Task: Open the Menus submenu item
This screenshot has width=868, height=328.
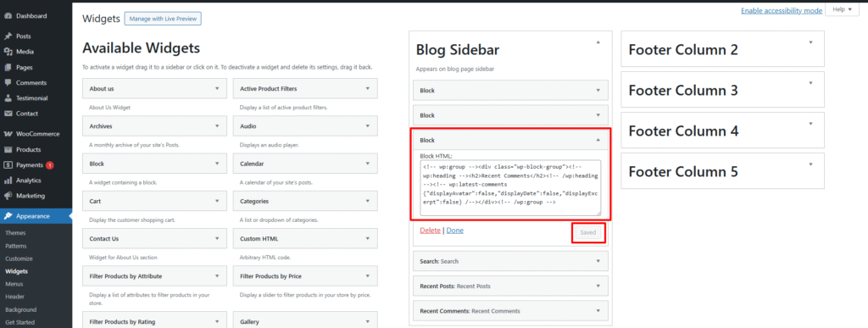Action: tap(14, 284)
